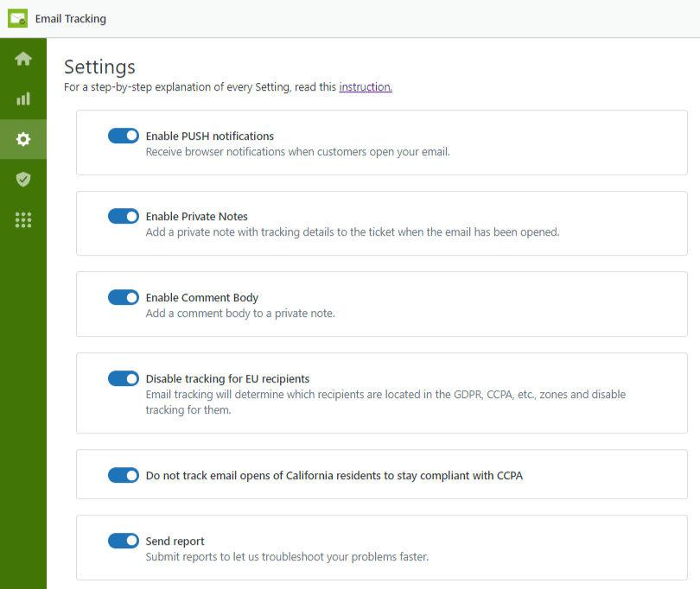The image size is (700, 589).
Task: Click the Enable Private Notes label
Action: tap(197, 217)
